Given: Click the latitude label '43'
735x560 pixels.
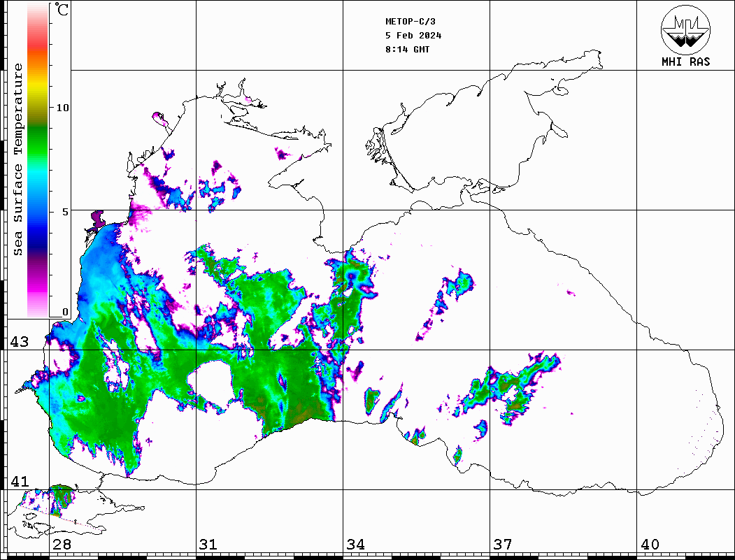Looking at the screenshot, I should coord(20,342).
